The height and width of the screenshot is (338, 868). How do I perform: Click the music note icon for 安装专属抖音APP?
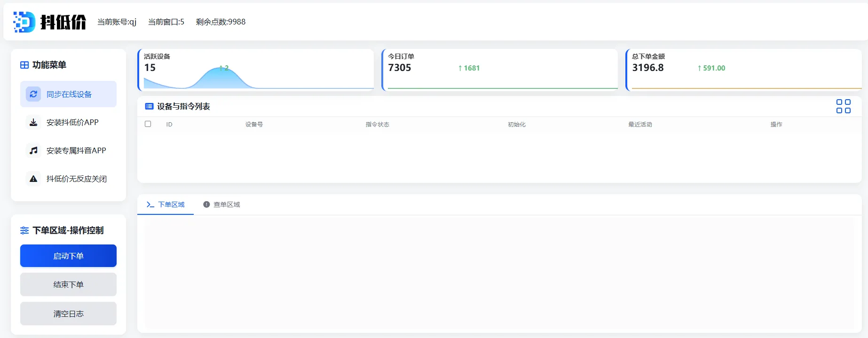[x=33, y=150]
